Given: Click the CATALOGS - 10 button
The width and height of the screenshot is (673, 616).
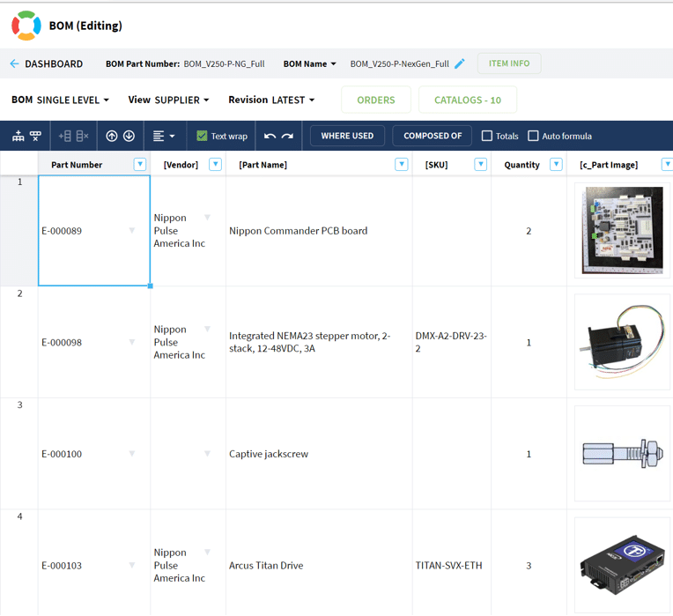Looking at the screenshot, I should pyautogui.click(x=468, y=100).
